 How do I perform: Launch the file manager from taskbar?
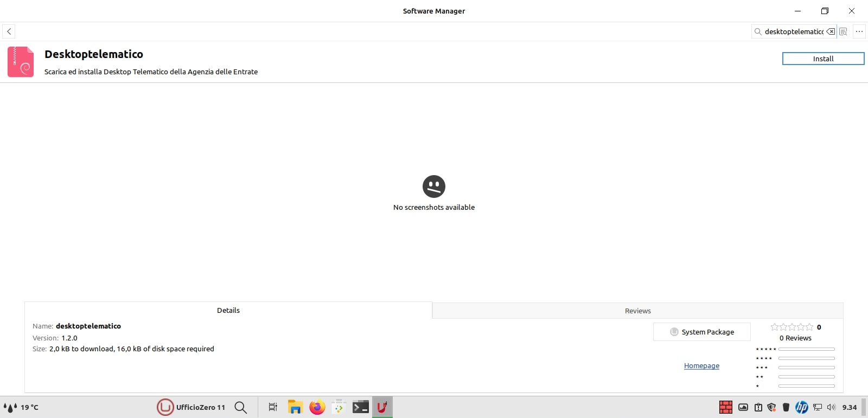(295, 407)
